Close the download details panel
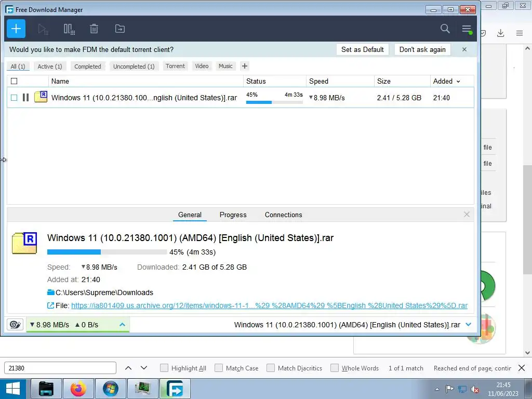The image size is (532, 399). pyautogui.click(x=467, y=215)
